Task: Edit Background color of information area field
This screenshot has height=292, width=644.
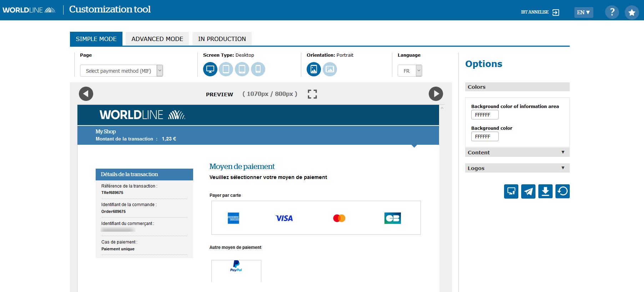Action: pyautogui.click(x=485, y=115)
